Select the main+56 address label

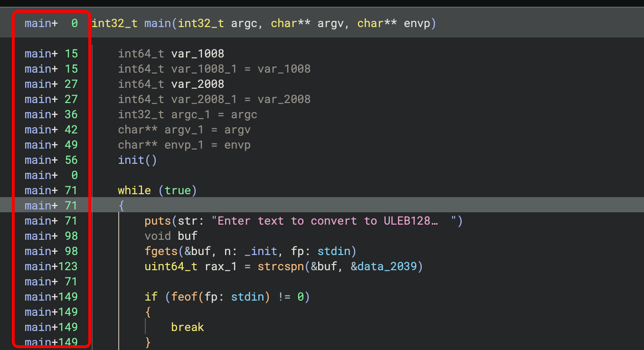[x=50, y=160]
